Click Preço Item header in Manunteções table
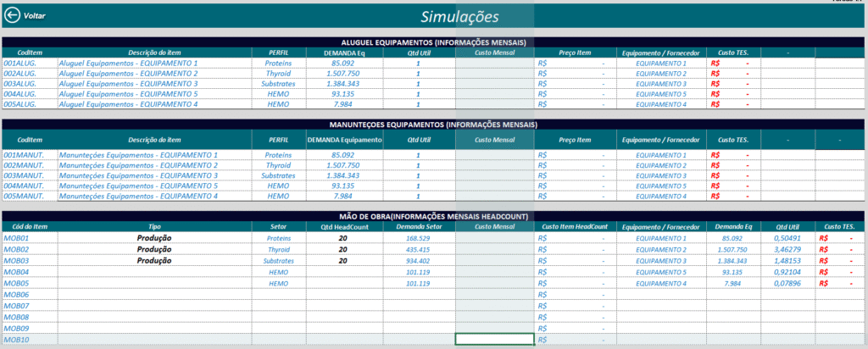868x349 pixels. tap(576, 140)
